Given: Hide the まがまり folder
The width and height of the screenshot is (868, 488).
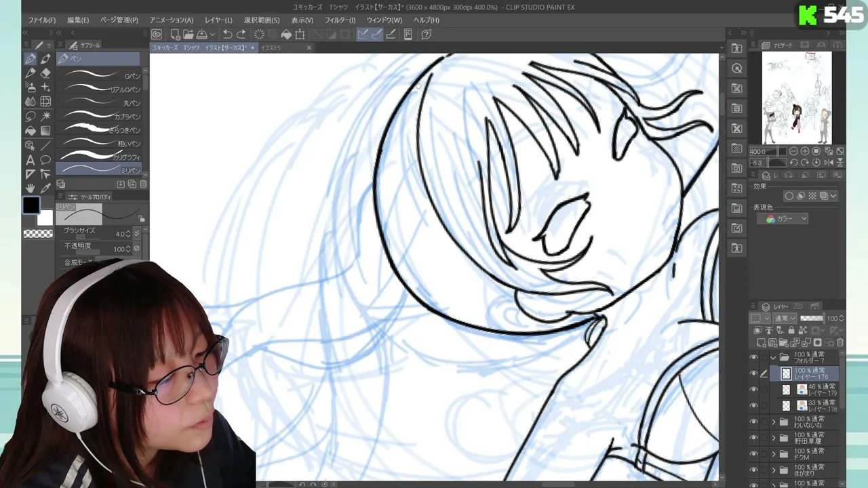Looking at the screenshot, I should coord(753,470).
